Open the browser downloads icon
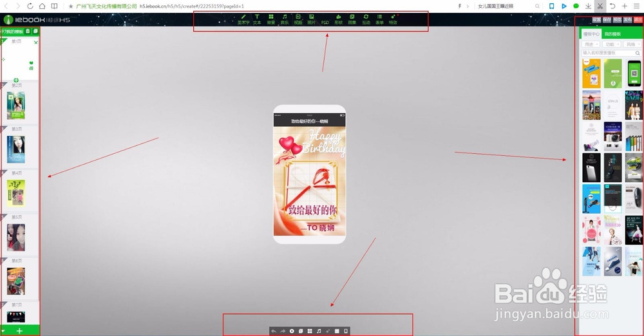This screenshot has height=336, width=644. (588, 6)
